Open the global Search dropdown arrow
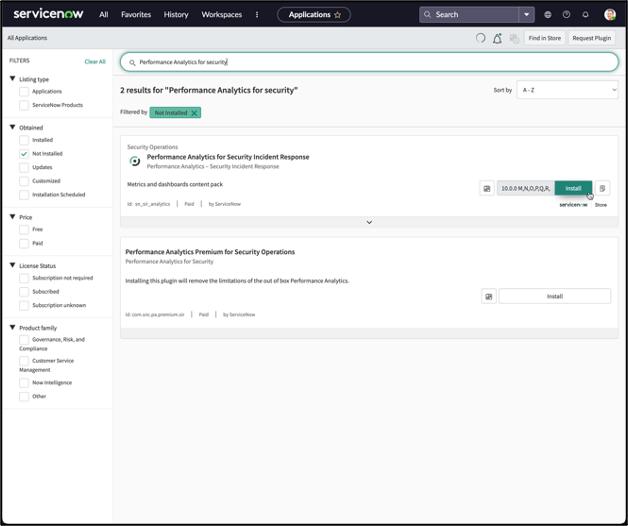 point(526,15)
